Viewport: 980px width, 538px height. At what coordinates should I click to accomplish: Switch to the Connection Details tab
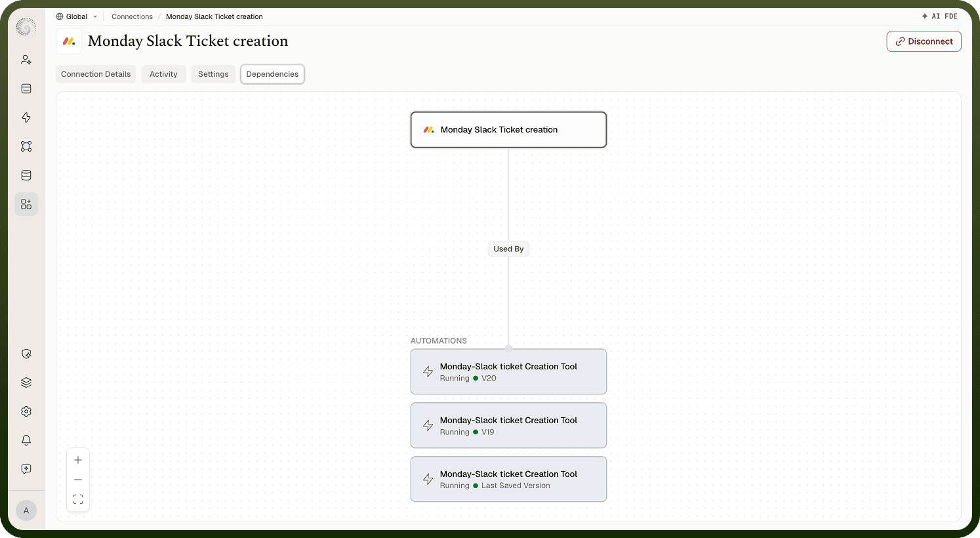click(96, 74)
